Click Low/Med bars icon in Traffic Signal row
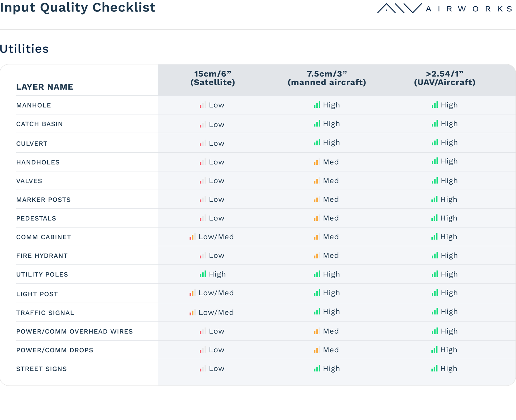Image resolution: width=516 pixels, height=420 pixels. [192, 312]
